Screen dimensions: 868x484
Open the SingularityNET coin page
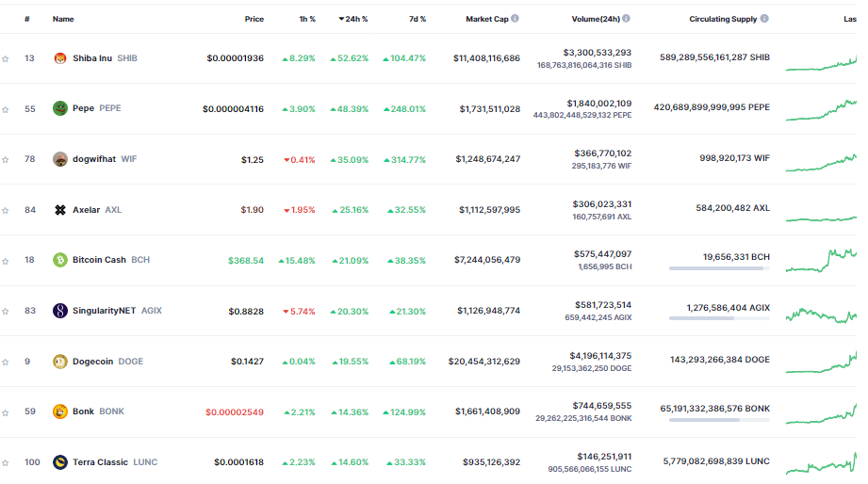click(x=104, y=311)
